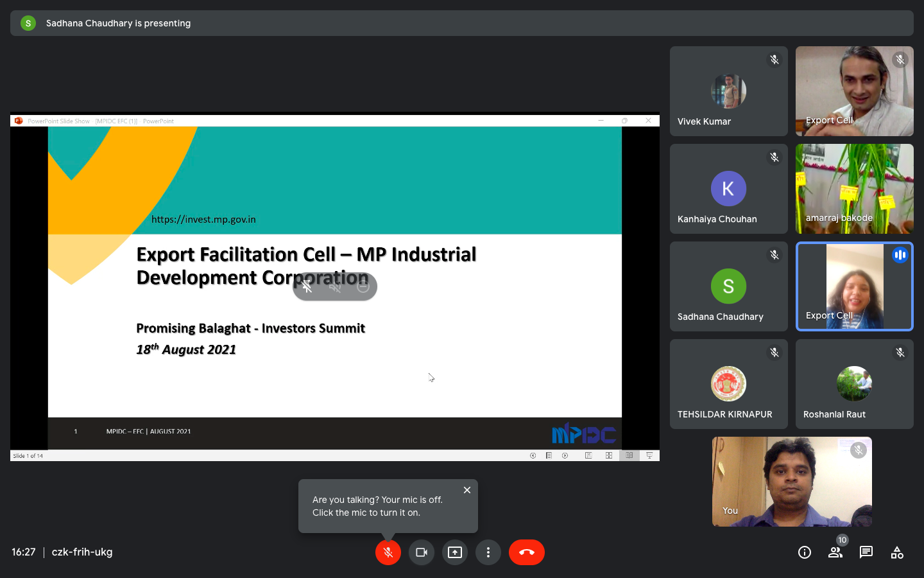Click the see all slides icon in status bar
924x578 pixels.
tap(549, 455)
